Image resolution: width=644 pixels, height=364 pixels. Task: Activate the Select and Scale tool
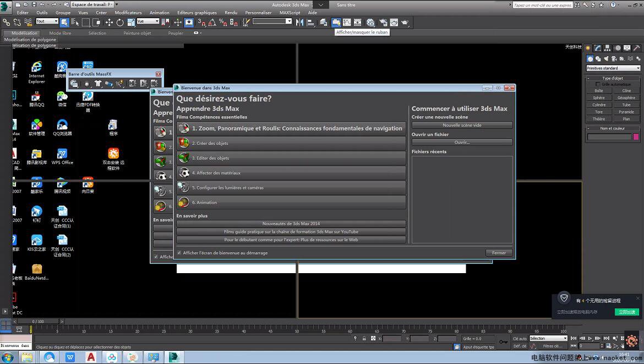(131, 22)
